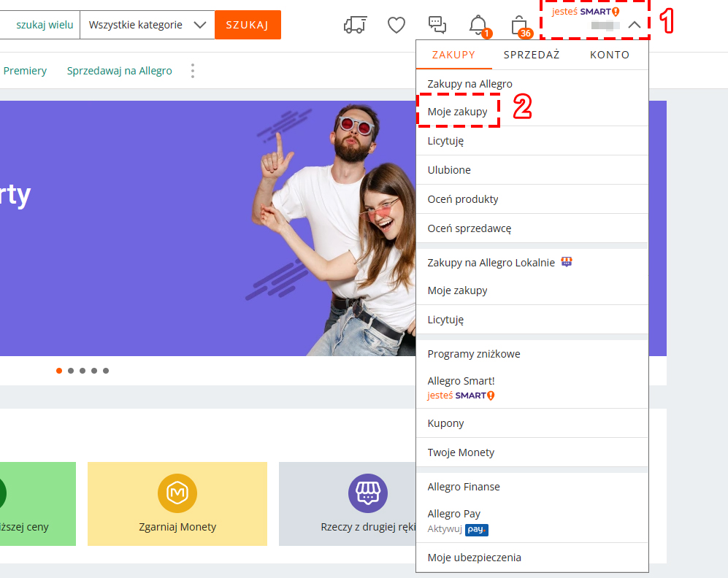This screenshot has height=578, width=728.
Task: Select fifth carousel dot indicator
Action: click(x=106, y=371)
